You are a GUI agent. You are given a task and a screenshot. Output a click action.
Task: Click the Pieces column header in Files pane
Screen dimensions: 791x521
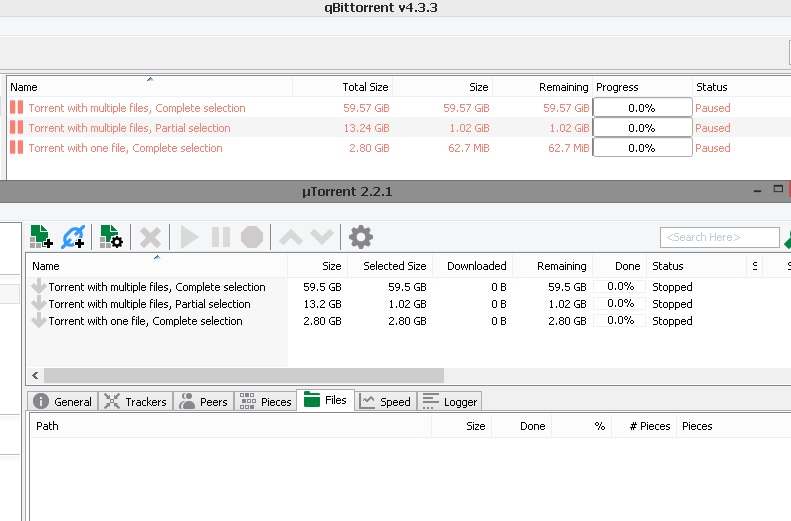click(x=733, y=426)
